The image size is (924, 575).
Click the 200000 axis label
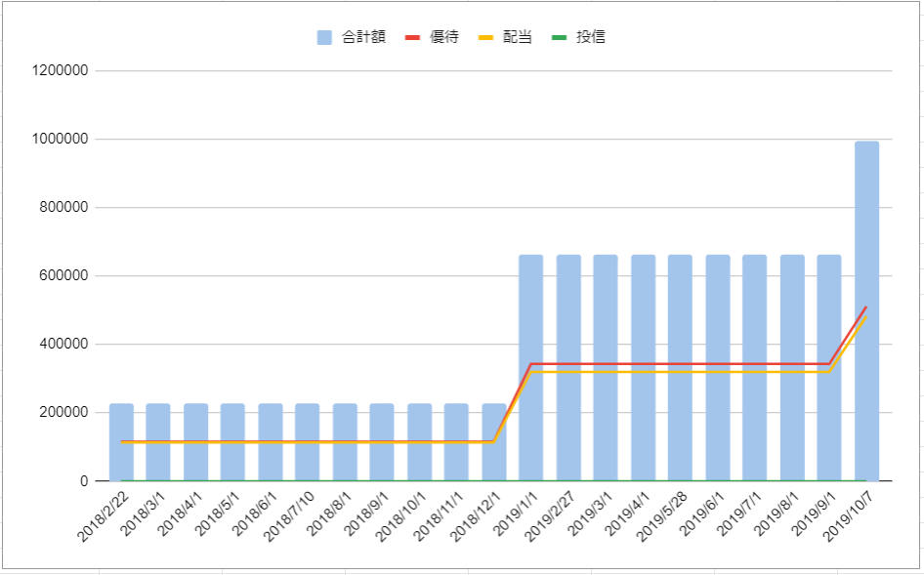(x=63, y=412)
